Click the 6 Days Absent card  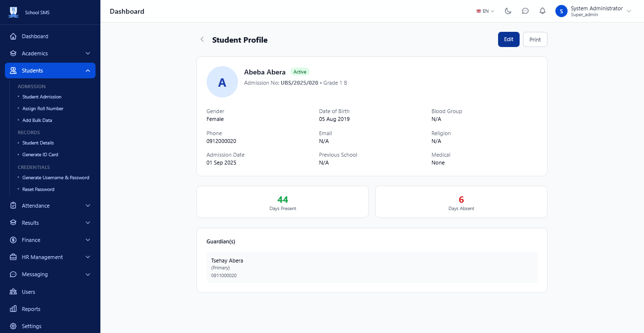point(461,202)
